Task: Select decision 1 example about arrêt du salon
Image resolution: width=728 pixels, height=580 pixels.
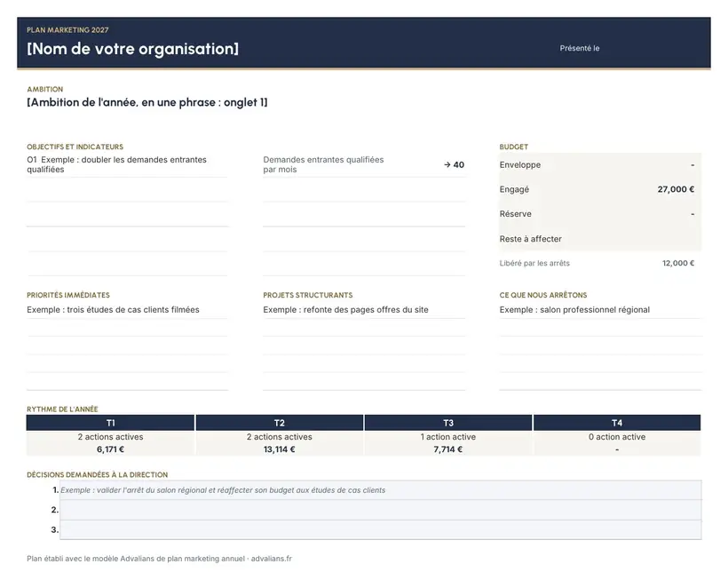Action: [381, 490]
